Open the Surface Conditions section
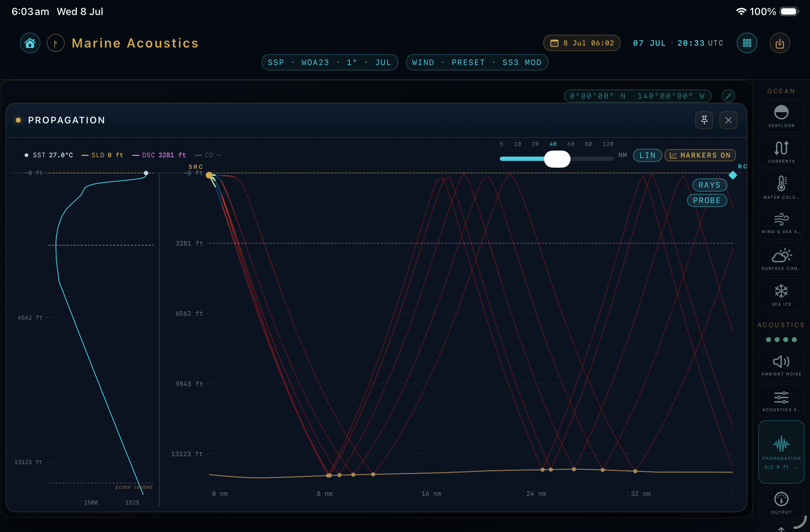810x532 pixels. click(x=781, y=258)
